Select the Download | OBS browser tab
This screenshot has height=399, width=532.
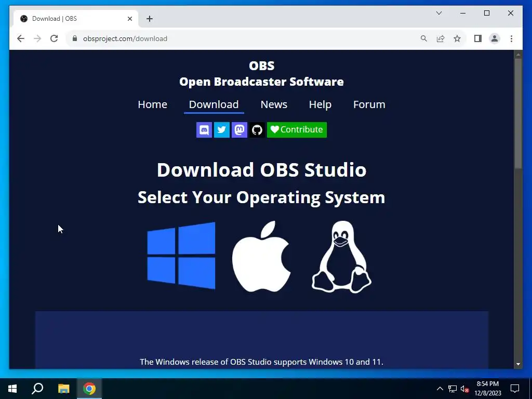(x=76, y=19)
